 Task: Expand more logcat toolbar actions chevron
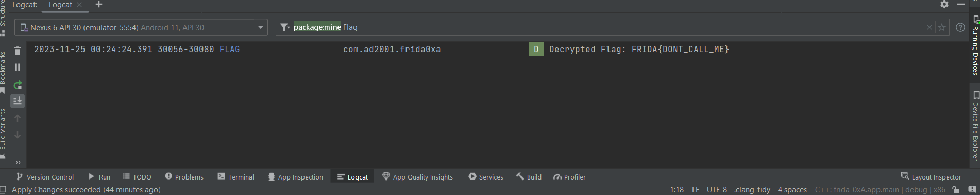[x=18, y=163]
